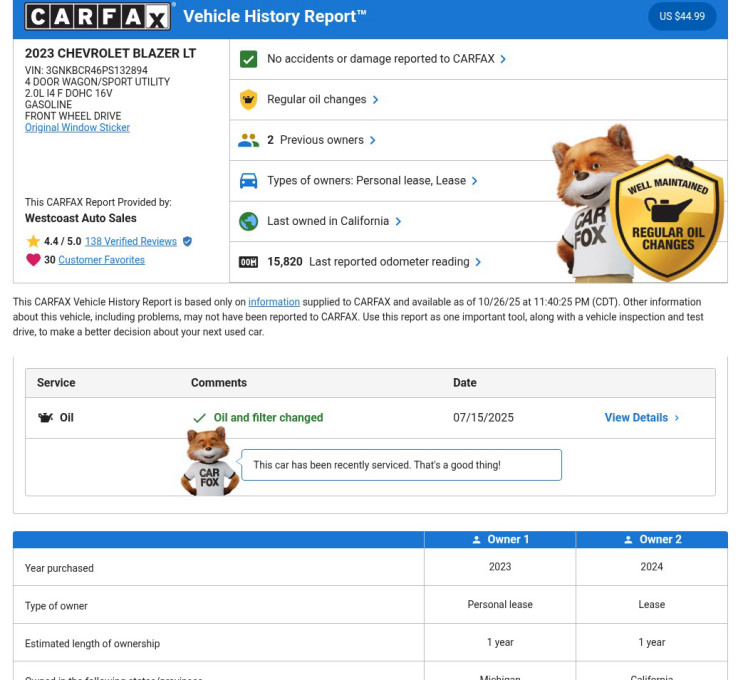The height and width of the screenshot is (680, 743).
Task: Click the globe icon for last owned location
Action: pyautogui.click(x=248, y=221)
